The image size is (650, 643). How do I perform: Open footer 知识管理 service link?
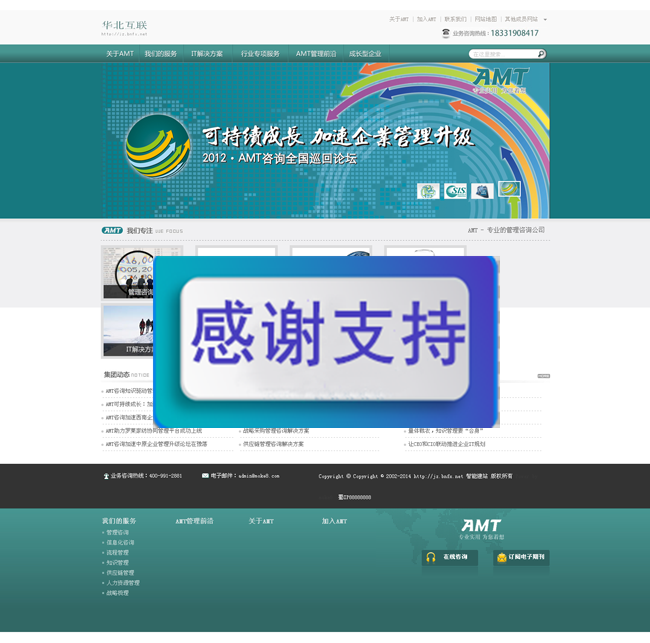pos(117,563)
